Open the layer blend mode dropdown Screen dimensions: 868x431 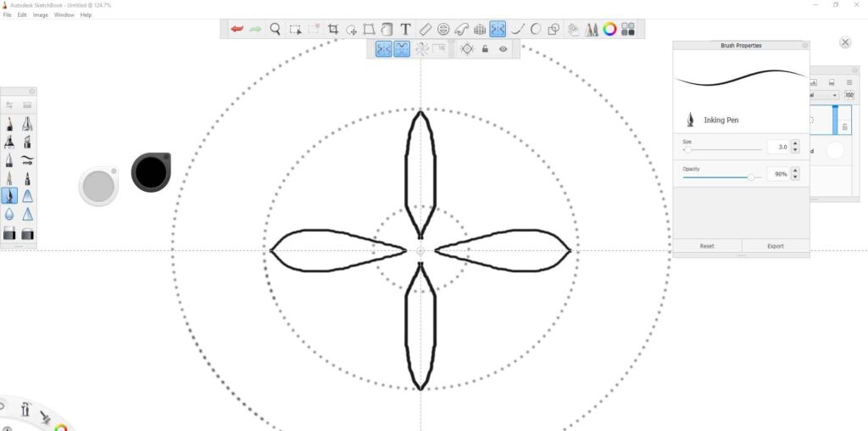tap(825, 95)
